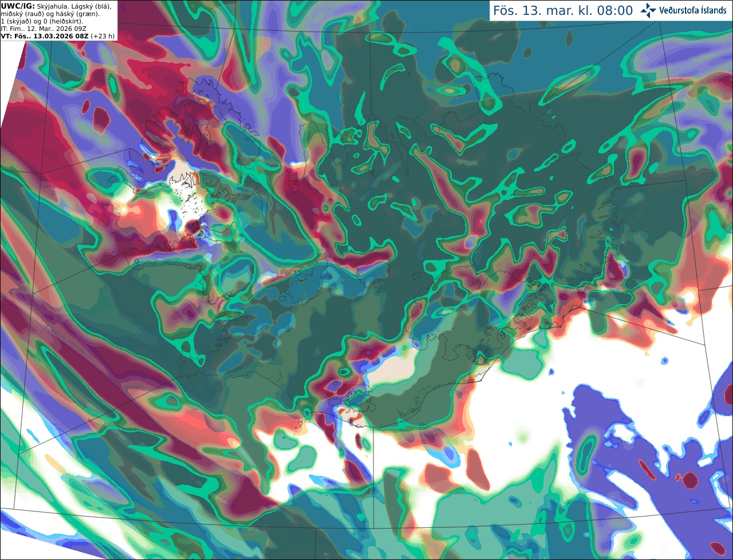Click the "VT: Fös.. 13.03.2026 08Z" line
Viewport: 733px width, 560px height.
click(45, 36)
